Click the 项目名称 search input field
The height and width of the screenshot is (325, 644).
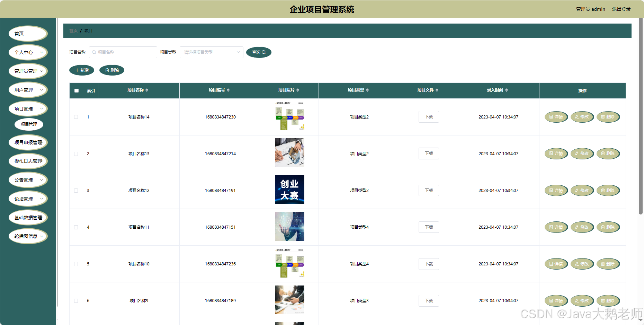click(123, 52)
